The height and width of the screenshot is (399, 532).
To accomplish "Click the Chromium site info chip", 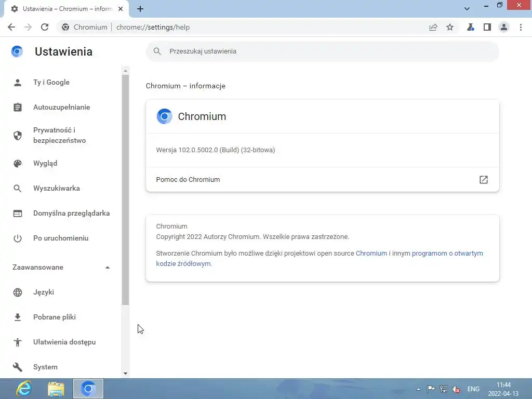I will click(85, 27).
